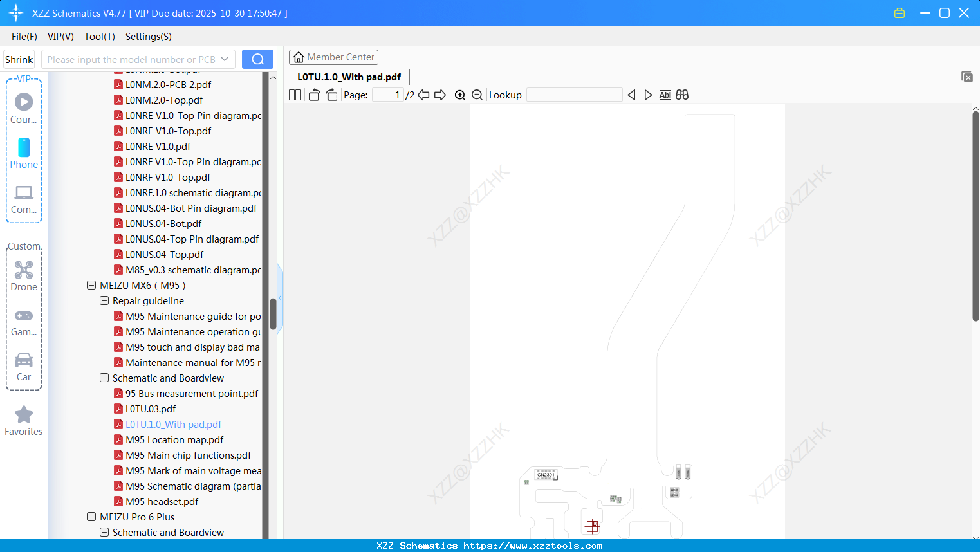The height and width of the screenshot is (552, 980).
Task: Open the model number dropdown arrow
Action: pos(225,59)
